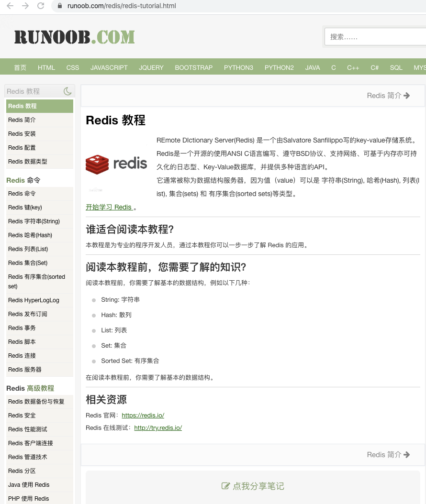Open Redis 安全 in the sidebar
Screen dimensions: 426x504
(x=40, y=415)
